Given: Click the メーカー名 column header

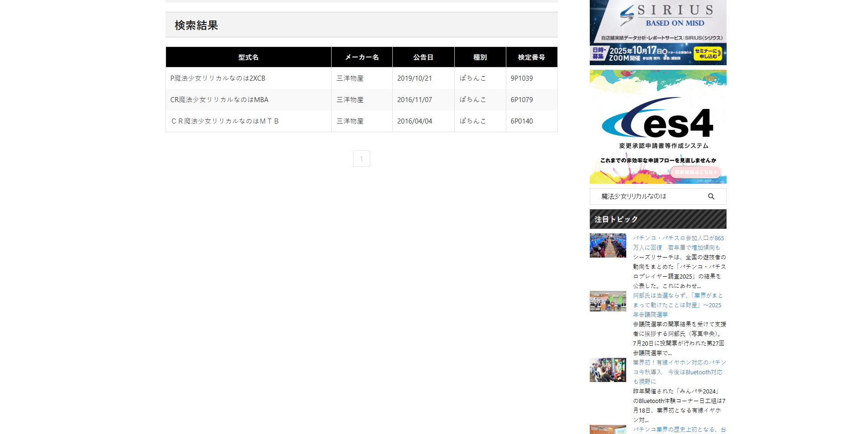Looking at the screenshot, I should tap(362, 57).
